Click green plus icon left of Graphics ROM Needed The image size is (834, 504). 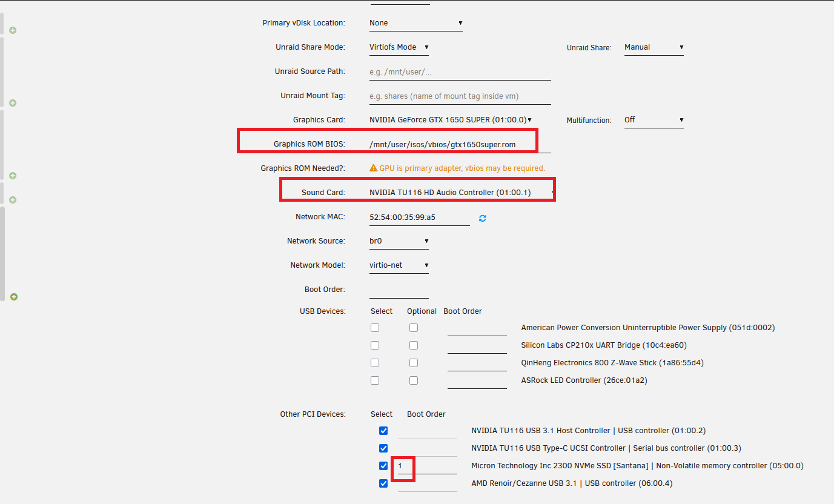(x=13, y=176)
